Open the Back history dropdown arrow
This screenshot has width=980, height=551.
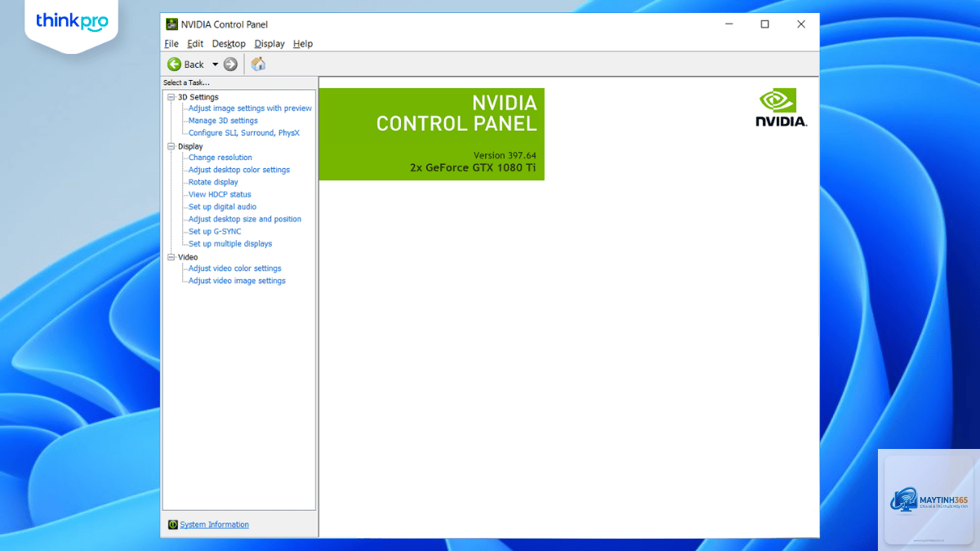point(216,64)
